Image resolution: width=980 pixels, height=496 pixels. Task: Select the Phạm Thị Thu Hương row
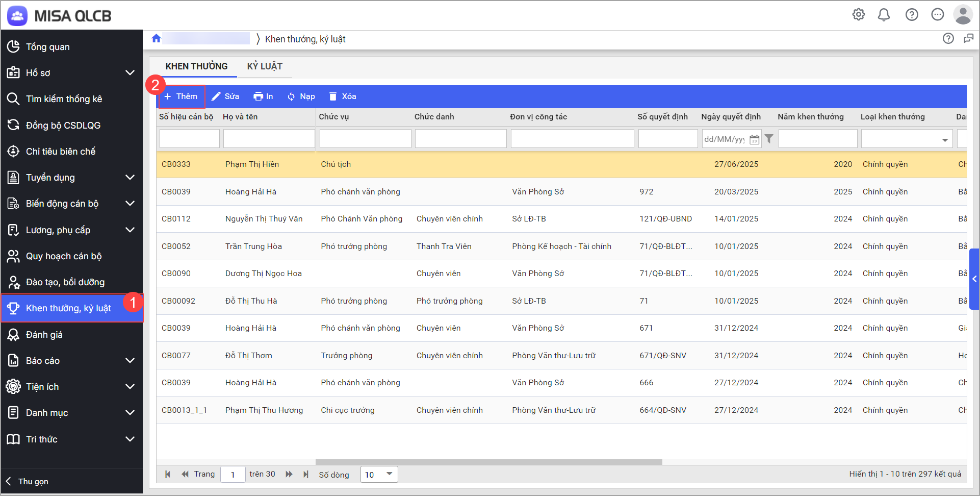(561, 410)
